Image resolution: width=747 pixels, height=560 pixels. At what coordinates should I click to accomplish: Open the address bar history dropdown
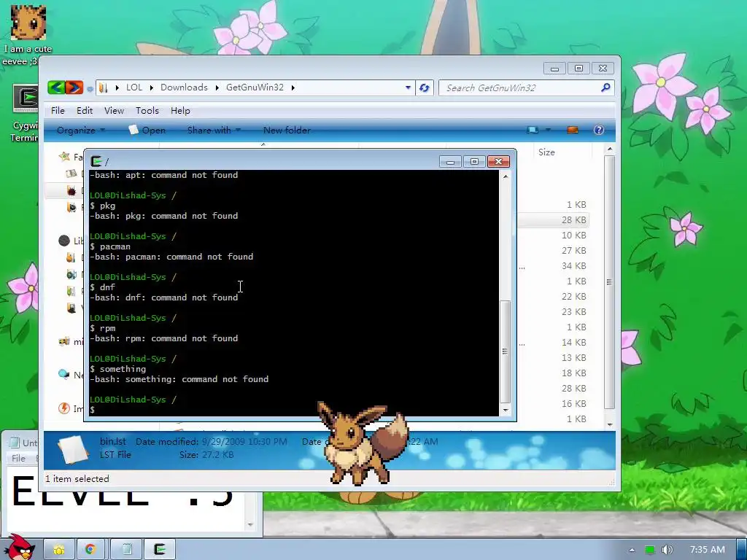tap(408, 87)
